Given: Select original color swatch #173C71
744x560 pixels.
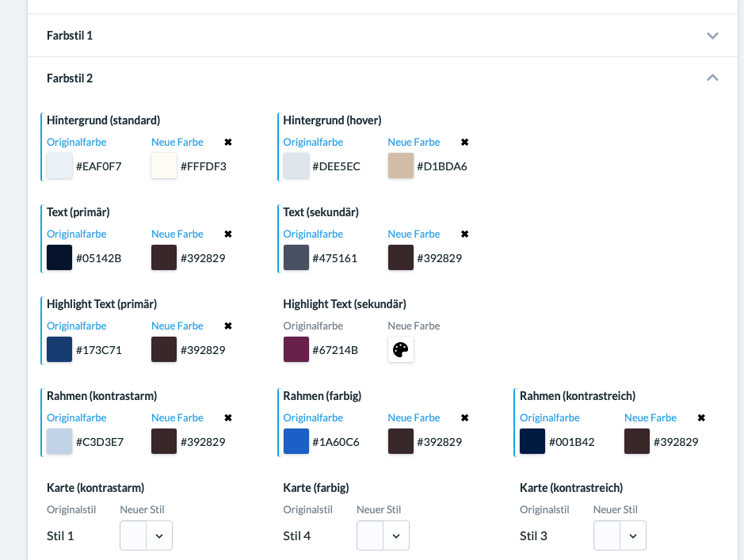Looking at the screenshot, I should [59, 349].
